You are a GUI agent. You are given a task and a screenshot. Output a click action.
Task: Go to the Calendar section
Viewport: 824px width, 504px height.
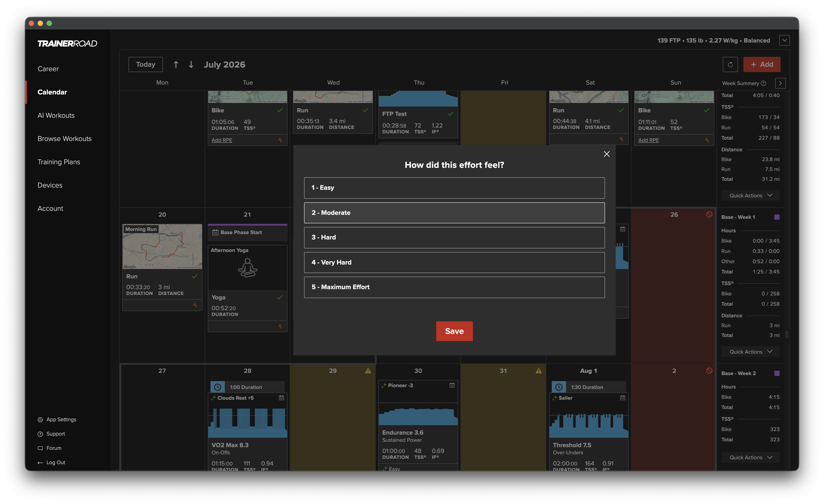(x=52, y=92)
